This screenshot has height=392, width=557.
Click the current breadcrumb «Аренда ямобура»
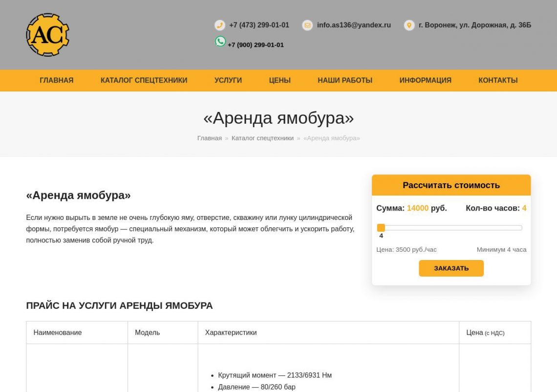pyautogui.click(x=331, y=138)
